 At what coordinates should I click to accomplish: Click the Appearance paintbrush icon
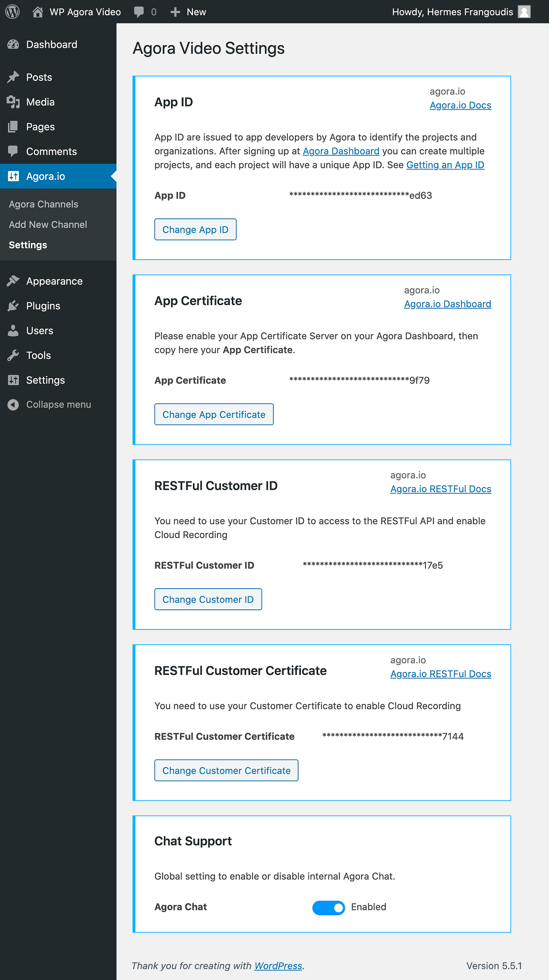pos(13,281)
